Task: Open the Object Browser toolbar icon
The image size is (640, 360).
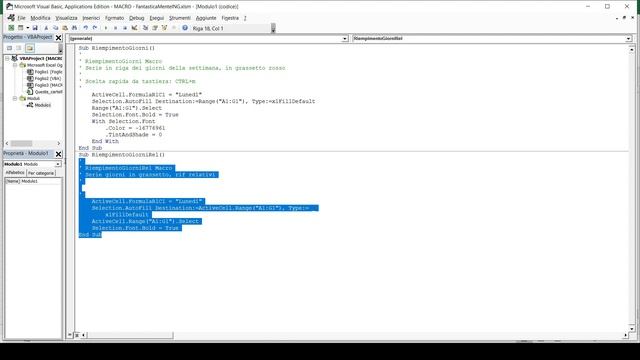Action: [x=164, y=28]
